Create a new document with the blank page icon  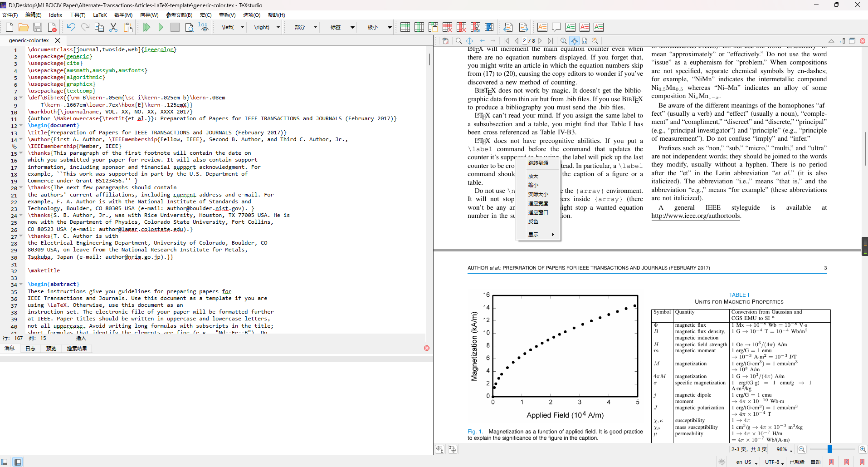(x=10, y=27)
